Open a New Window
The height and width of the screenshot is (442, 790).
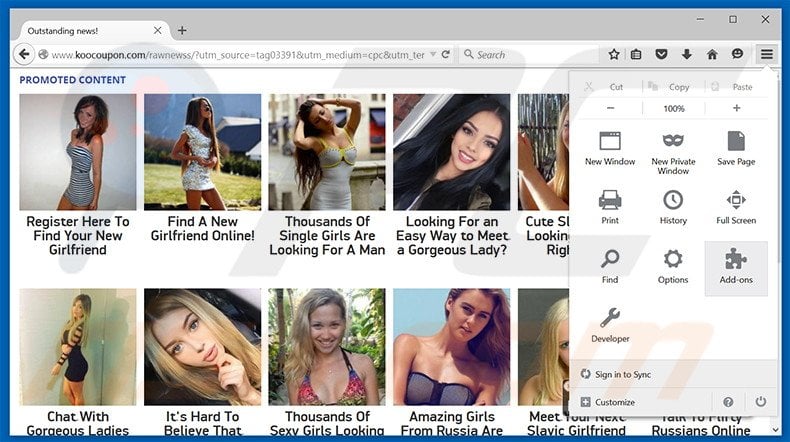[x=610, y=150]
